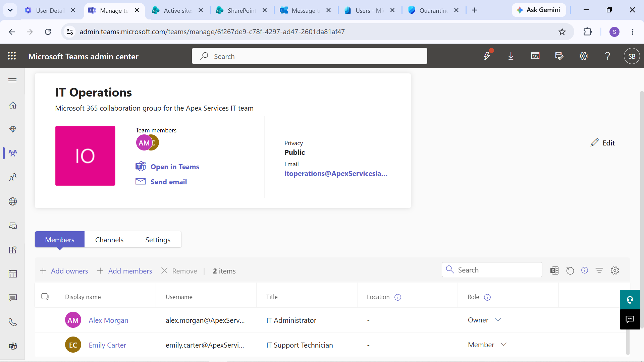Launch Cloud Shell from the header
Image resolution: width=644 pixels, height=362 pixels.
point(535,56)
